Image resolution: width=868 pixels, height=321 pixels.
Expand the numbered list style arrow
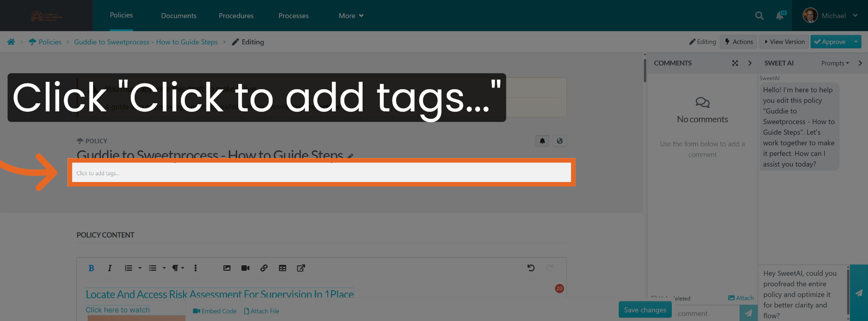[140, 268]
